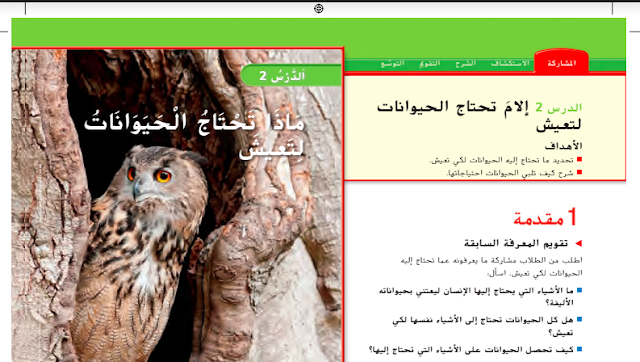Click the objective شرح كيف تلبي الحيوانات احتياجاتها
Screen dimensions: 640x362
coord(510,173)
